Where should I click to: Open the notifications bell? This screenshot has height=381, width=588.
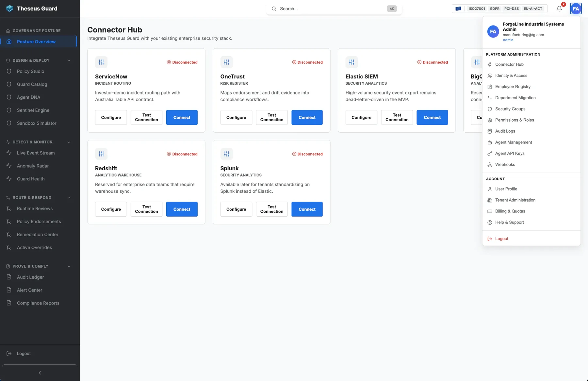tap(559, 9)
